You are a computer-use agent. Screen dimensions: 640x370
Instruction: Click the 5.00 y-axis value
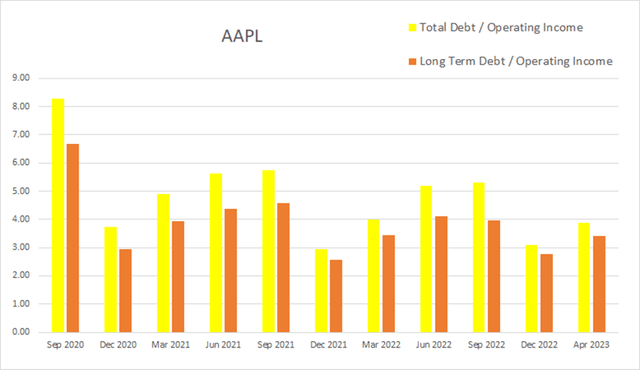click(x=21, y=191)
